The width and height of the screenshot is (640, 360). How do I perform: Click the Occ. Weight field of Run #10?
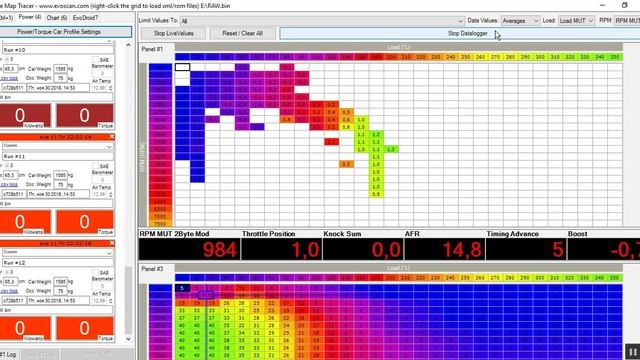coord(60,78)
